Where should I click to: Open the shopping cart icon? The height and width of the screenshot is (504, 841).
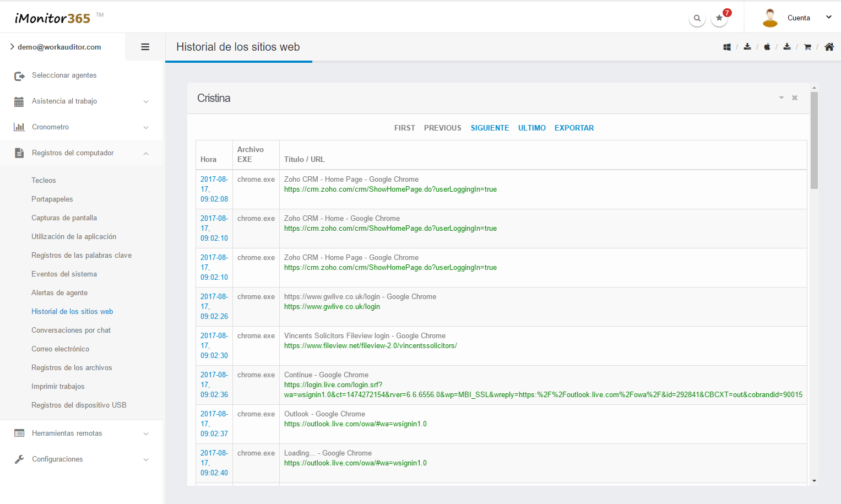(x=807, y=47)
